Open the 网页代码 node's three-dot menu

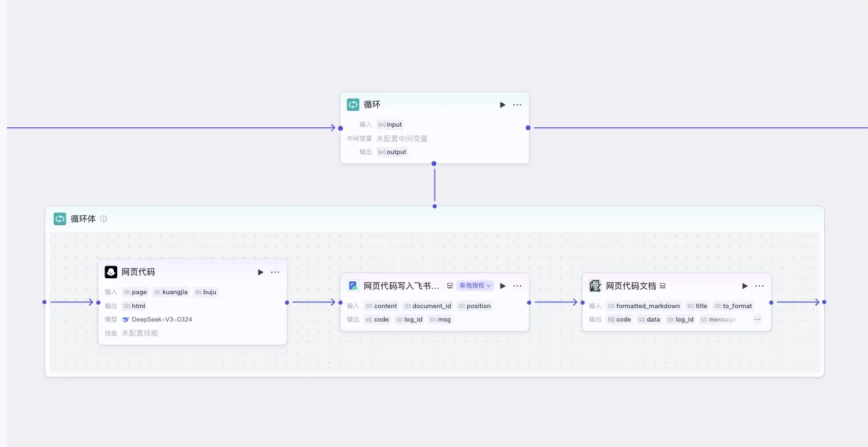pyautogui.click(x=275, y=273)
